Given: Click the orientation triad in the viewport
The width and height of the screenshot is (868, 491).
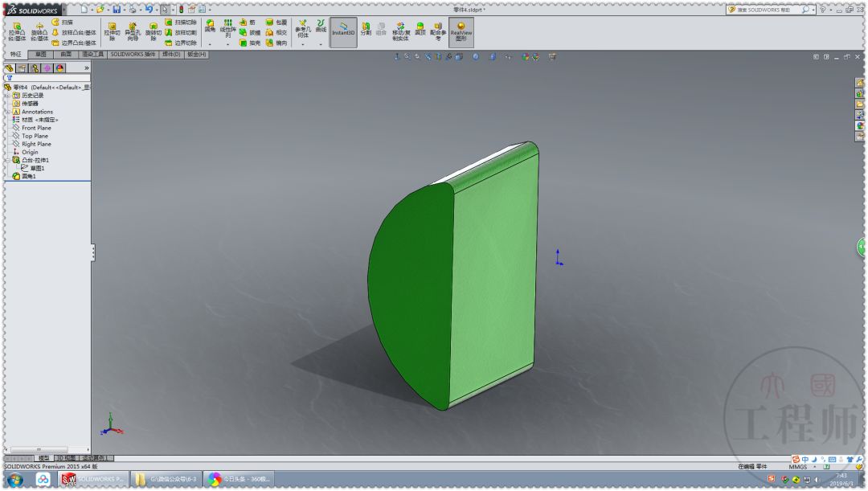Looking at the screenshot, I should click(x=110, y=428).
